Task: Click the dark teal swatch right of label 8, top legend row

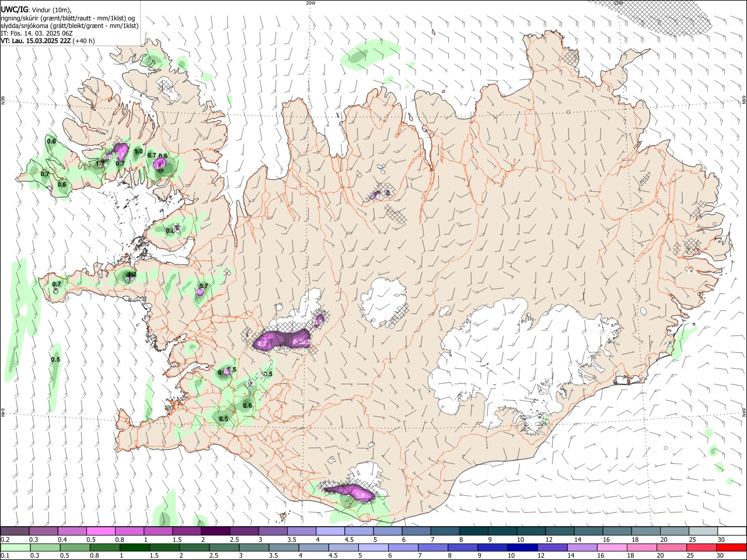Action: click(x=474, y=531)
